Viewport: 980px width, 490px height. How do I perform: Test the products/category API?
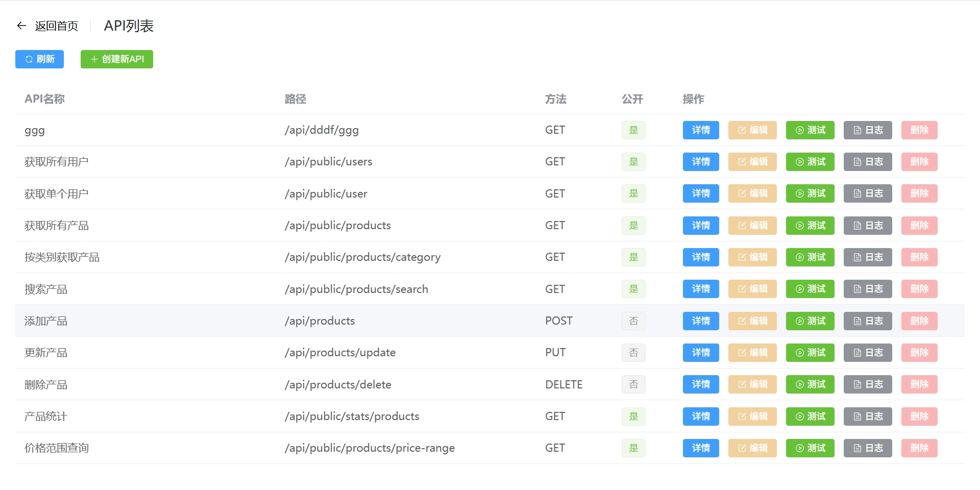coord(810,257)
